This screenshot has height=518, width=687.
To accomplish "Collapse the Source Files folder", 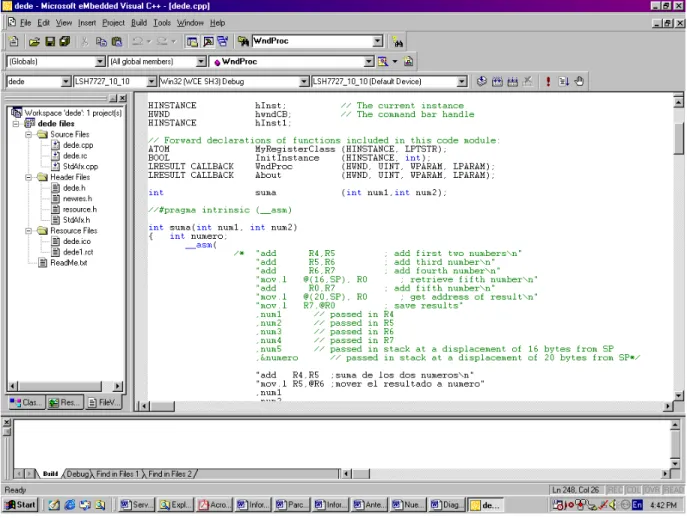I will 28,135.
